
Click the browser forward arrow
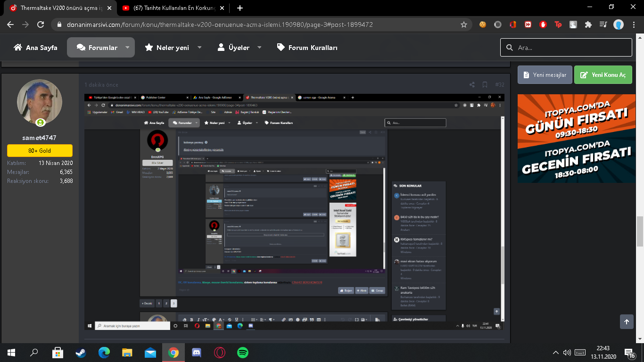pyautogui.click(x=25, y=25)
